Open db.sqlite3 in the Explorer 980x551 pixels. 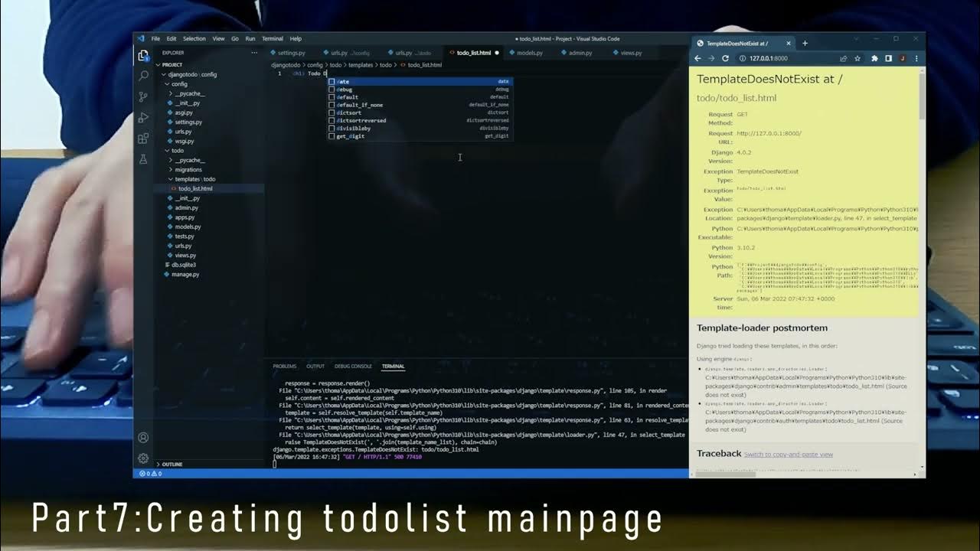pyautogui.click(x=184, y=265)
